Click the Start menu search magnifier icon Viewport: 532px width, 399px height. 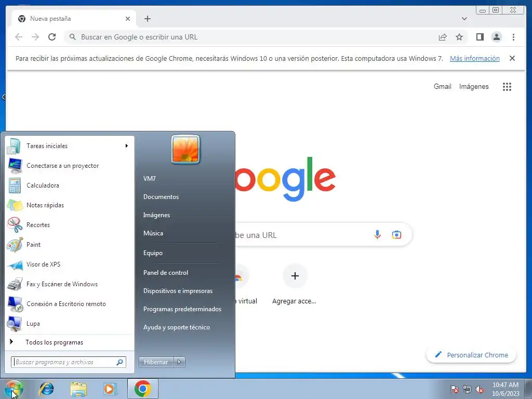point(119,362)
